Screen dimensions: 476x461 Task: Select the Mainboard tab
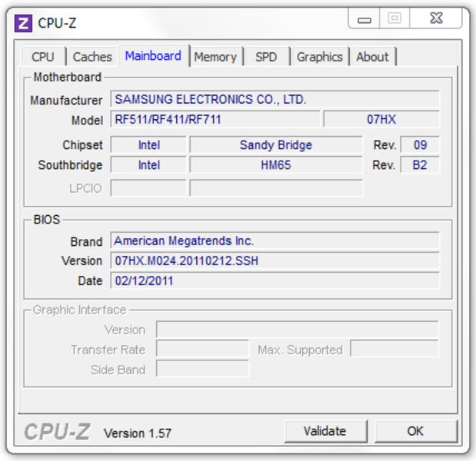coord(153,56)
